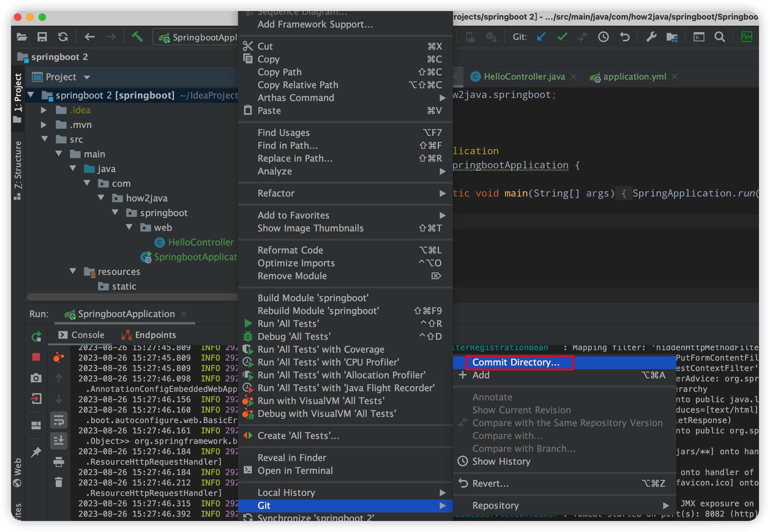Image resolution: width=770 pixels, height=532 pixels.
Task: Switch to the Endpoints tab
Action: [x=149, y=335]
